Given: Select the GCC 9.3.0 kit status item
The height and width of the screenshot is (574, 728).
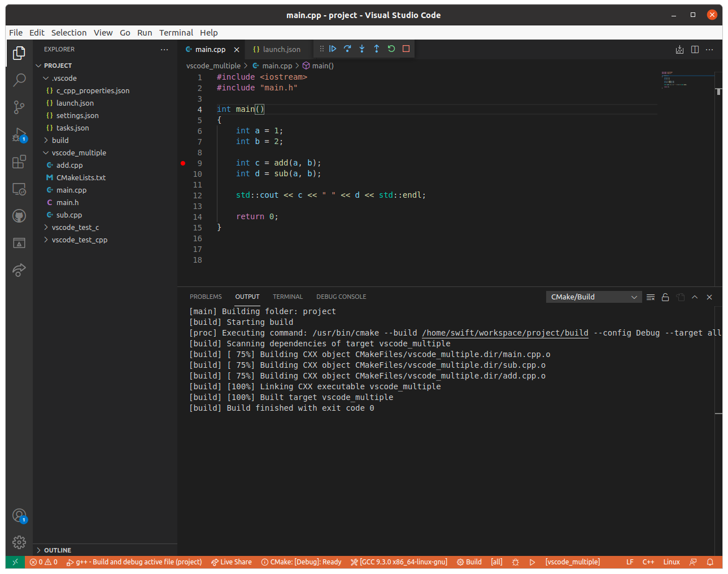Looking at the screenshot, I should tap(399, 562).
